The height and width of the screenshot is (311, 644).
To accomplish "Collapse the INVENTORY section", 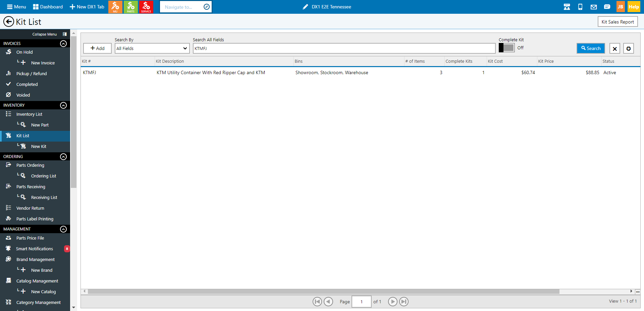I will [63, 105].
